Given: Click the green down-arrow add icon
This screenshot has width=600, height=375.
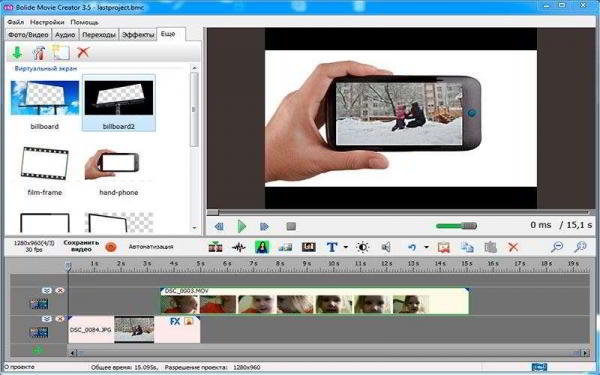Looking at the screenshot, I should (16, 52).
